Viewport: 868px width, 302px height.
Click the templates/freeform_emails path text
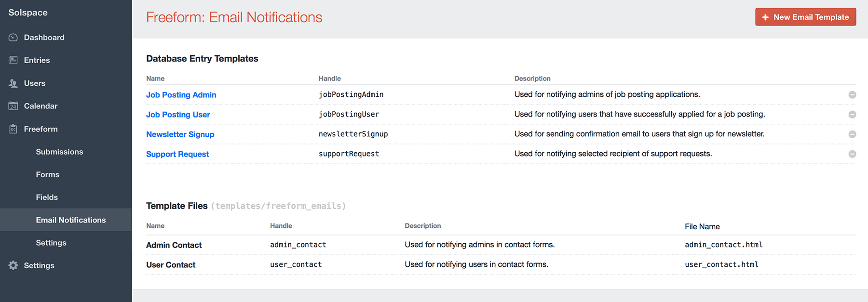coord(278,206)
